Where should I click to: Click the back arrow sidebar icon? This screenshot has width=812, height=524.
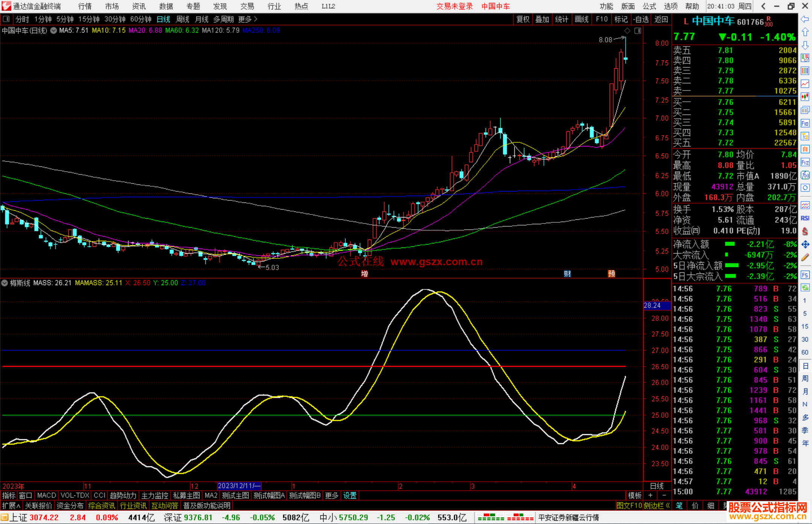(805, 19)
